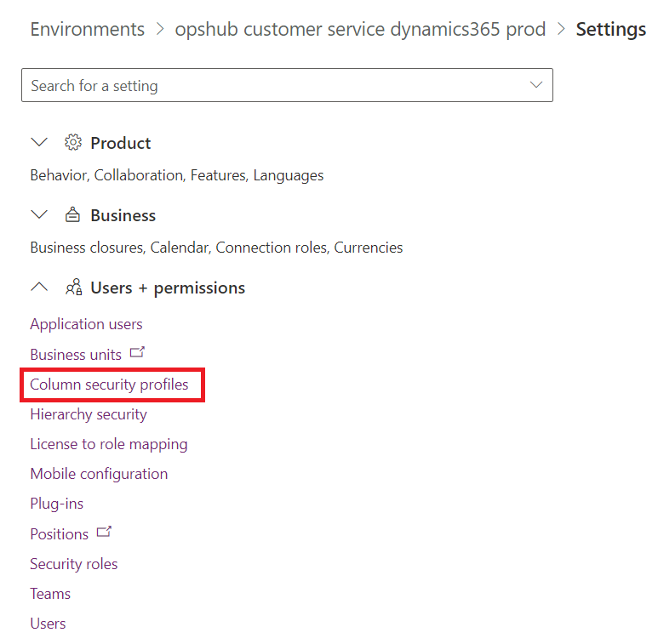Click the Business briefcase icon

(x=73, y=215)
